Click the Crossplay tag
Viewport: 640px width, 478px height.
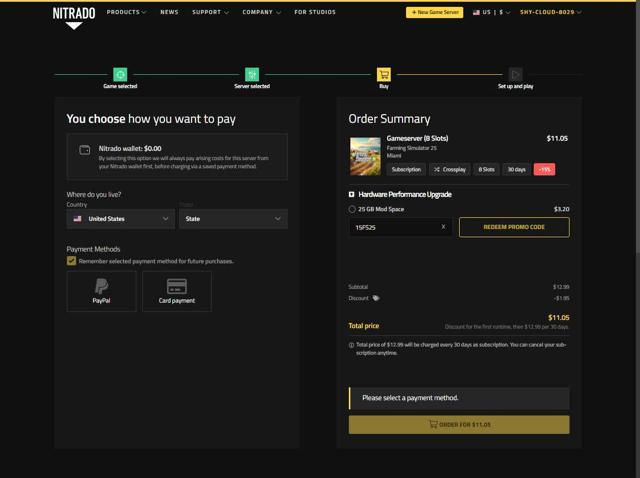coord(450,169)
